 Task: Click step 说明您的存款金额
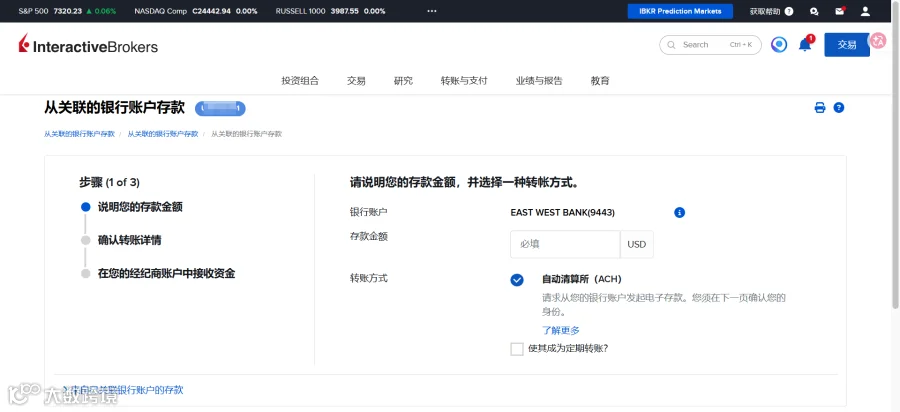tap(140, 207)
